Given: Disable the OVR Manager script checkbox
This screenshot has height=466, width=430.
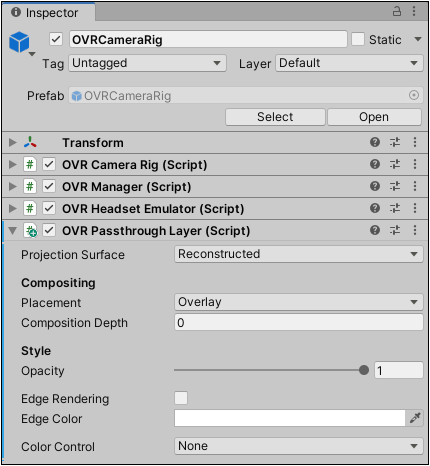Looking at the screenshot, I should pyautogui.click(x=49, y=186).
